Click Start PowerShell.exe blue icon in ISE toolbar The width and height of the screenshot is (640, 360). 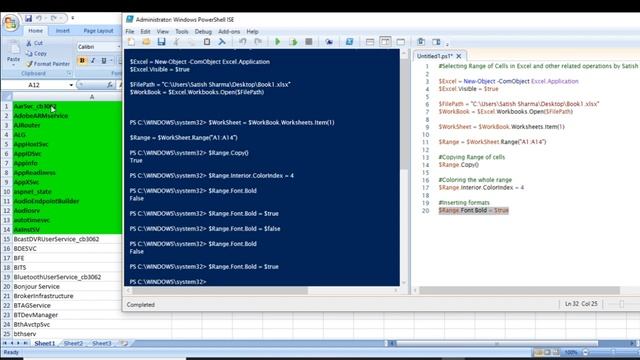349,42
